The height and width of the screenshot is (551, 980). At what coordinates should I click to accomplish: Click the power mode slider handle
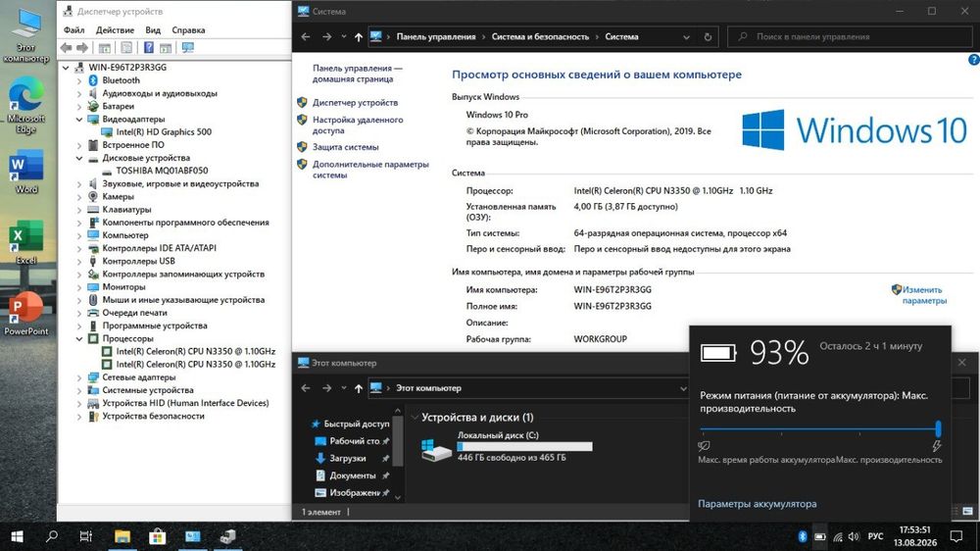click(x=938, y=429)
